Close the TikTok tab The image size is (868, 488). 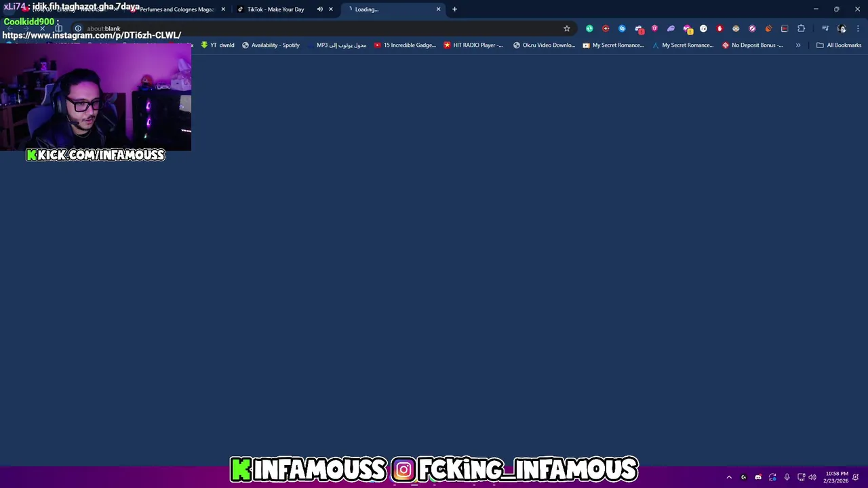331,9
